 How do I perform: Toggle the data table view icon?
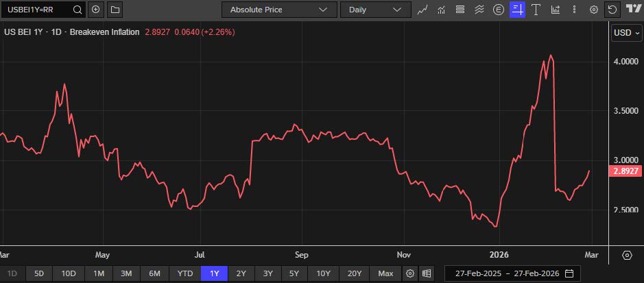(x=427, y=273)
